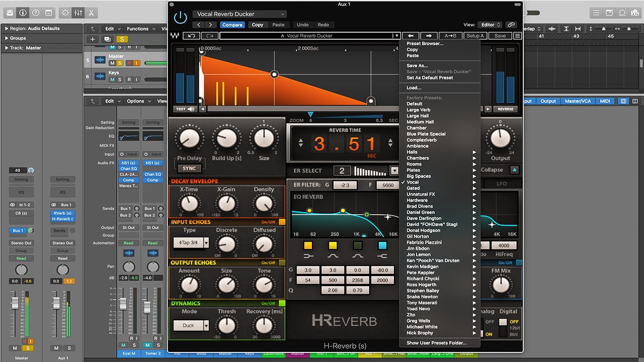
Task: Click the Compare button in the plugin header
Action: (232, 24)
